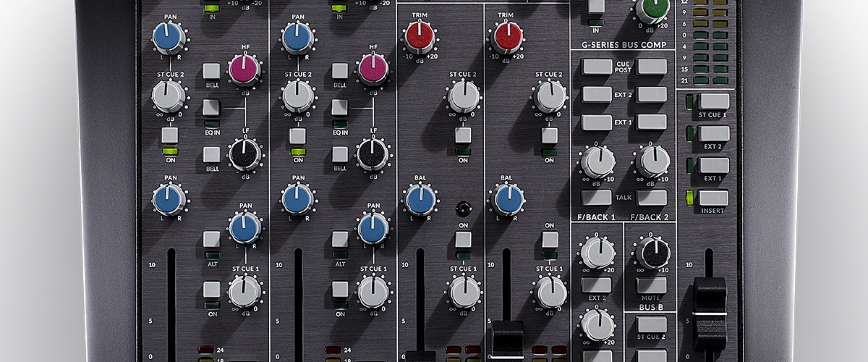
Task: Click the black knob above the MUTE button
Action: [652, 253]
